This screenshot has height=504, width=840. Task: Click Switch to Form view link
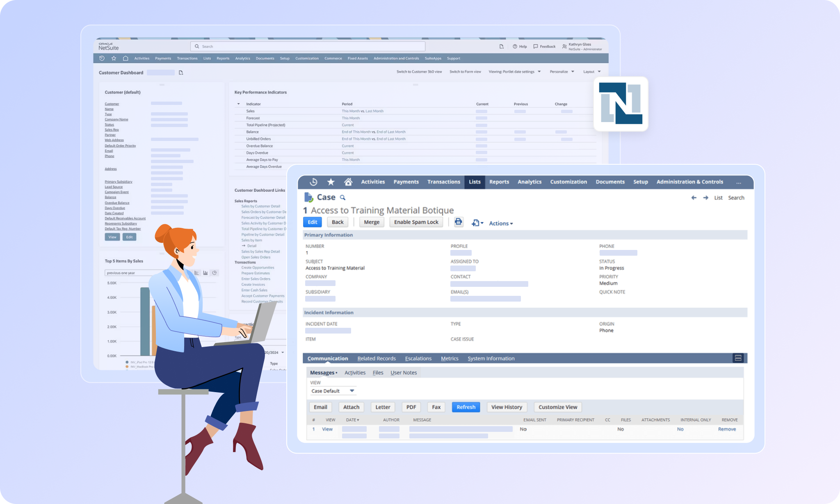point(465,72)
